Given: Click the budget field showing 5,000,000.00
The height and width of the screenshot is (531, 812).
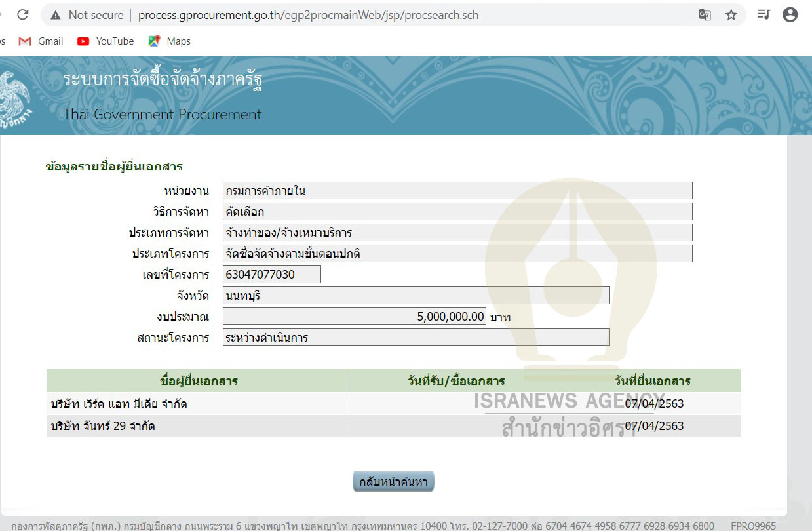Looking at the screenshot, I should coord(354,317).
